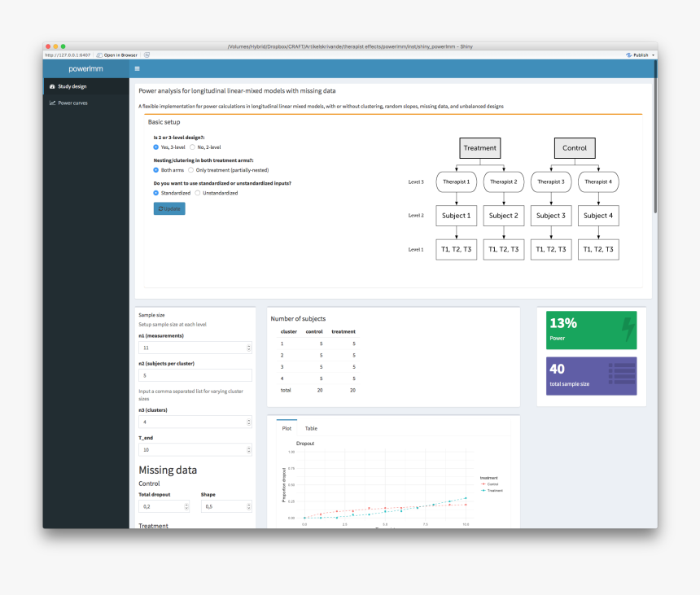Click the Control Total dropout field
Image resolution: width=700 pixels, height=595 pixels.
(164, 506)
